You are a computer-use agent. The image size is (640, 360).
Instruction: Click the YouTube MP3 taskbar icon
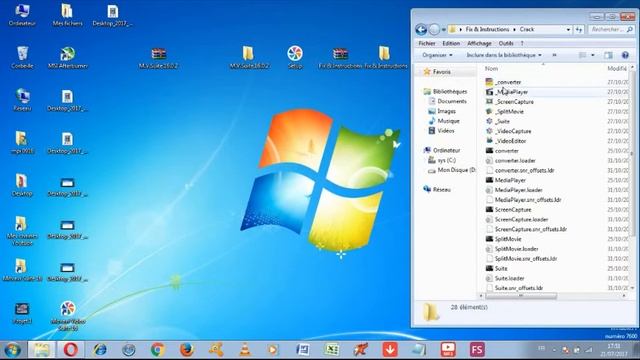click(x=448, y=349)
